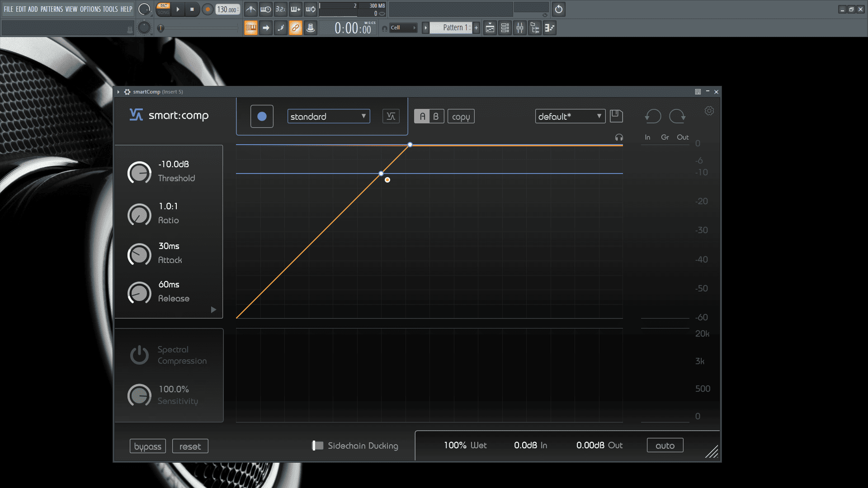Toggle wait for input to start

coord(266,9)
